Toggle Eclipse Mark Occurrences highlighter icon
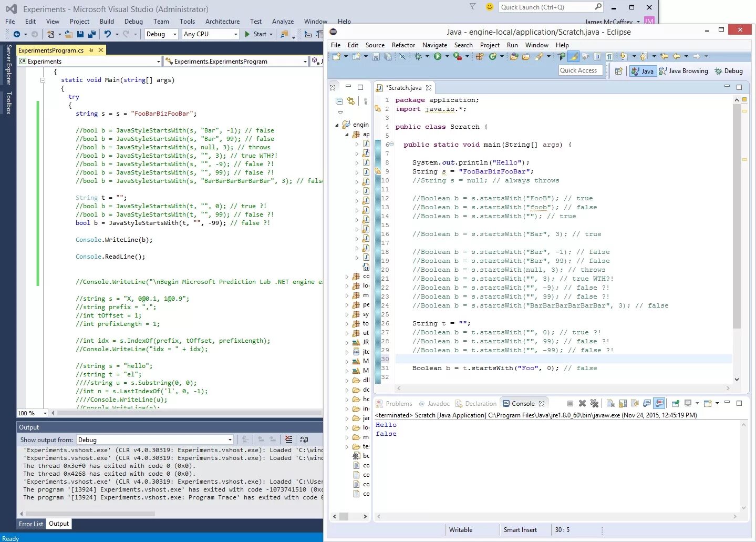The height and width of the screenshot is (542, 756). (574, 56)
